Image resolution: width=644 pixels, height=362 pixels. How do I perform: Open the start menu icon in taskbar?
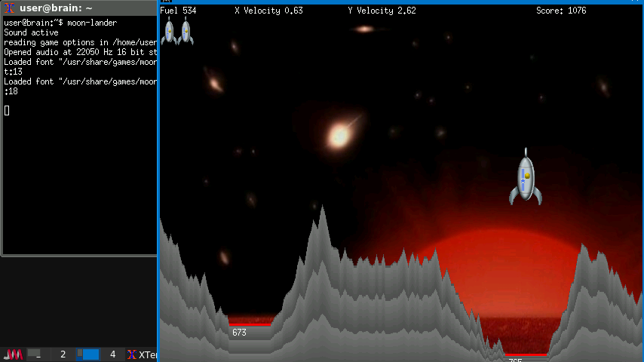[x=13, y=354]
